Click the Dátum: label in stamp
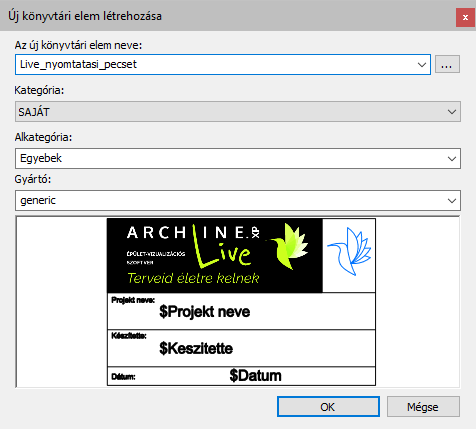The width and height of the screenshot is (476, 429). pyautogui.click(x=123, y=377)
